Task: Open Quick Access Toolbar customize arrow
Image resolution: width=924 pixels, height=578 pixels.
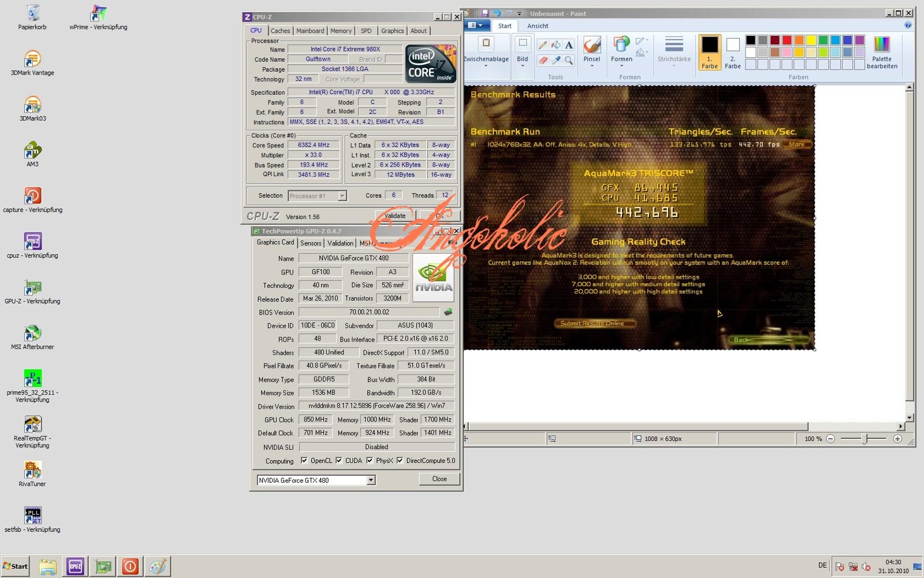Action: (x=520, y=13)
